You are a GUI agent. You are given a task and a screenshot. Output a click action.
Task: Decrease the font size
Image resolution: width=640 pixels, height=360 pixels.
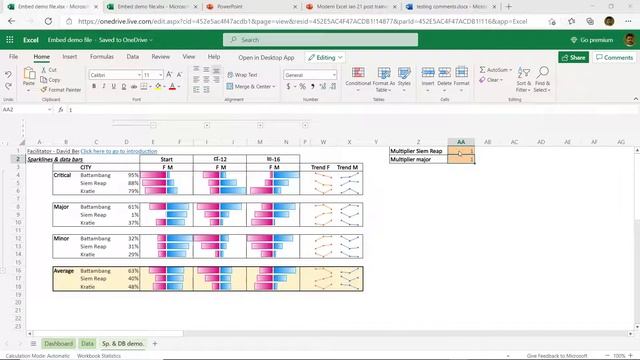point(179,75)
